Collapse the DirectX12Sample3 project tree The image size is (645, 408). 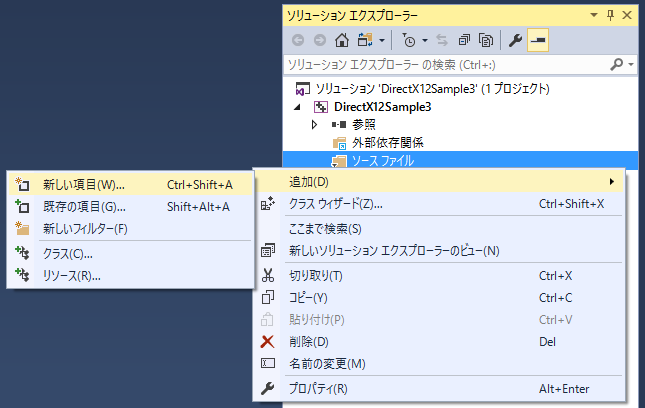(297, 107)
